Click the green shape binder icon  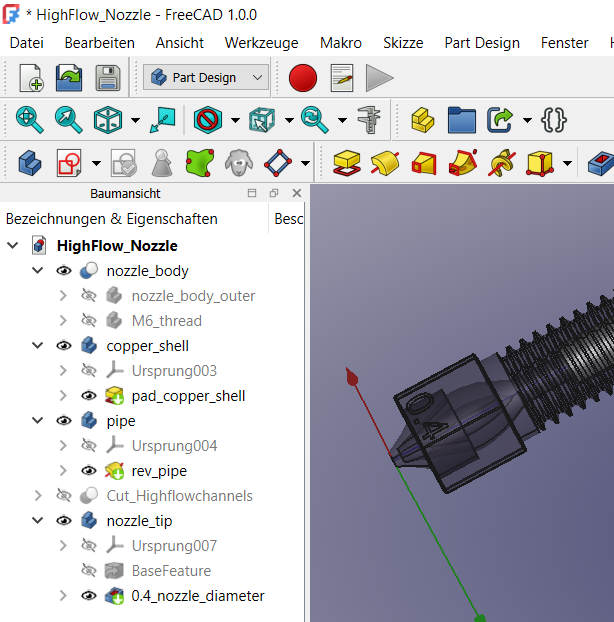point(200,163)
